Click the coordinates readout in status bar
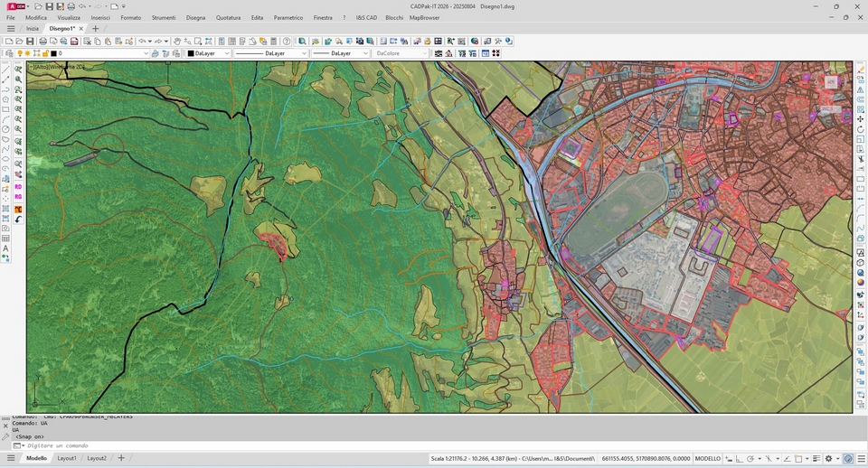868x468 pixels. coord(646,459)
